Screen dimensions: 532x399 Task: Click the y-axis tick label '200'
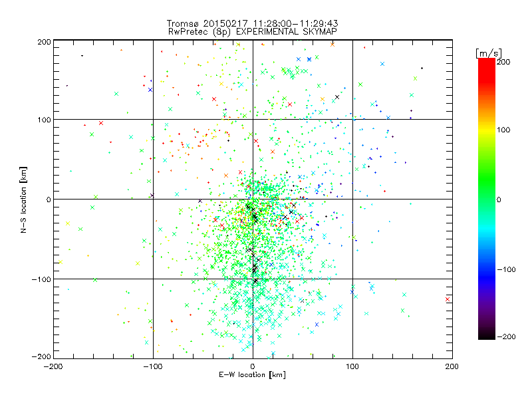[x=44, y=42]
